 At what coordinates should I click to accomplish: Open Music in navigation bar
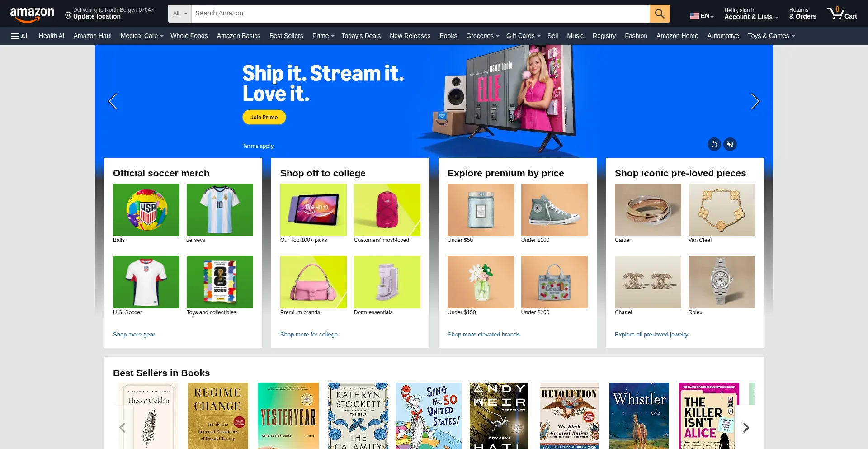point(576,36)
